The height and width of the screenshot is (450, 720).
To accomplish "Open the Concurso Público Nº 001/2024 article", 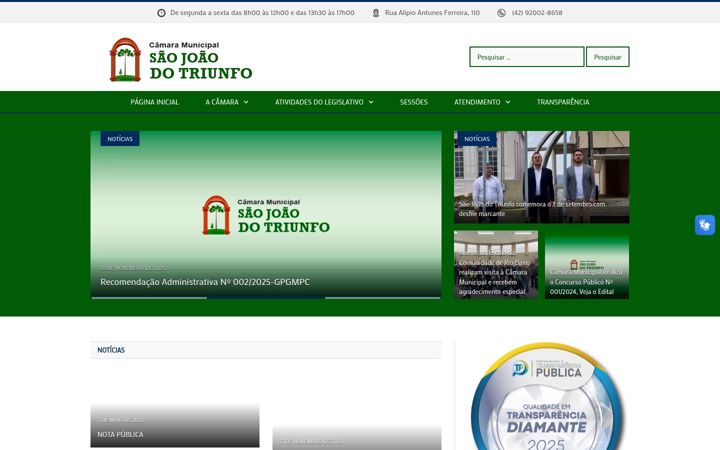I will pos(586,281).
